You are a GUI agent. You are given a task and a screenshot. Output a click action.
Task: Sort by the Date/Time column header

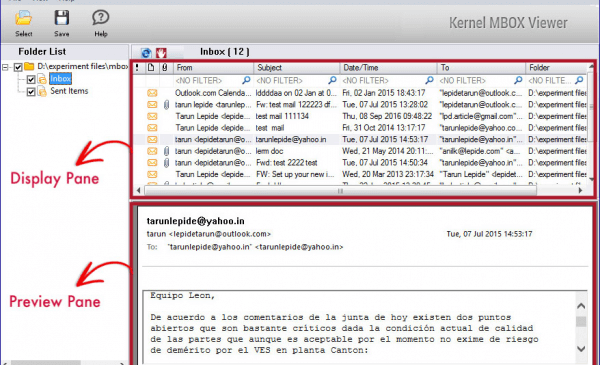click(388, 68)
